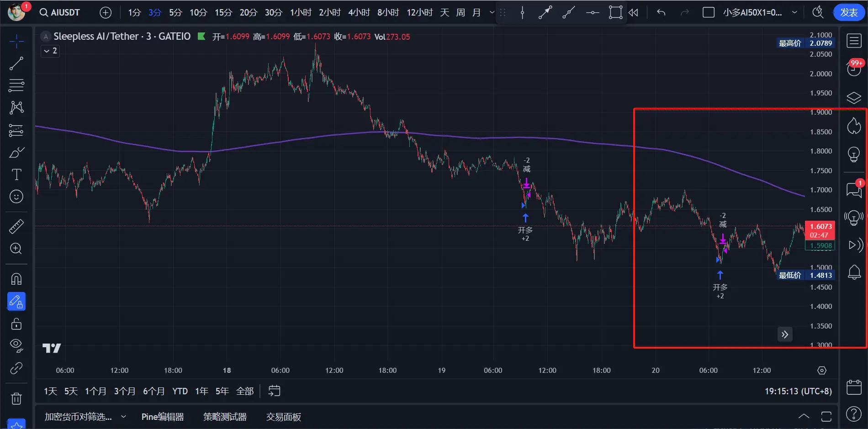Open the 小多AI50X1 layout name dropdown arrow
Image resolution: width=868 pixels, height=429 pixels.
click(794, 12)
